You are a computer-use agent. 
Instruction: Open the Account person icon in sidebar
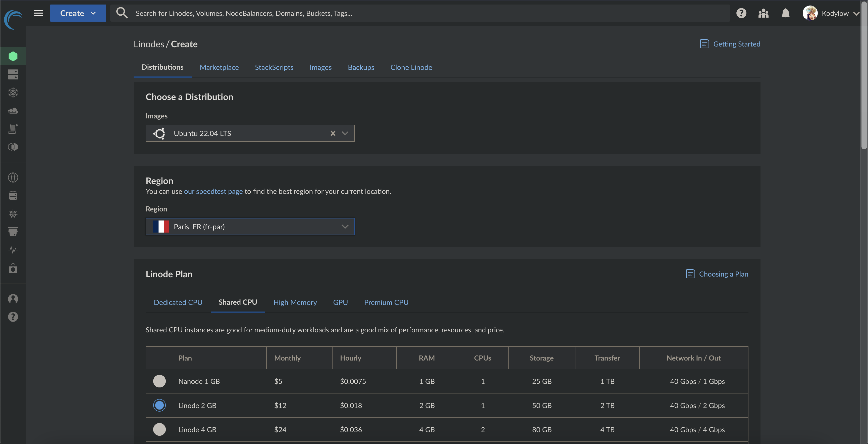[13, 299]
